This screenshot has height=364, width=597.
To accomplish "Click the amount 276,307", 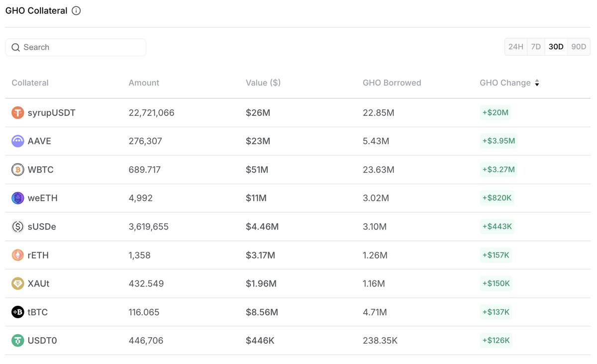I will (x=146, y=141).
